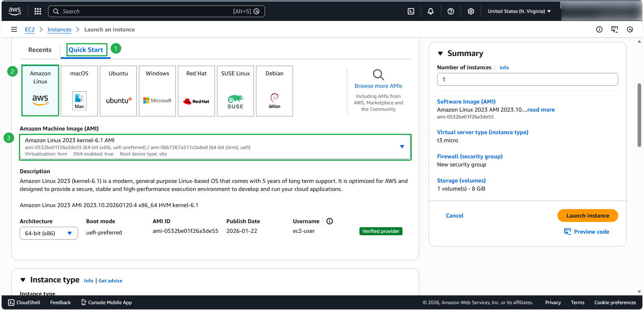
Task: Click AMI ID value ami-0532be01f26a3de55 under AMI ID
Action: [x=185, y=231]
